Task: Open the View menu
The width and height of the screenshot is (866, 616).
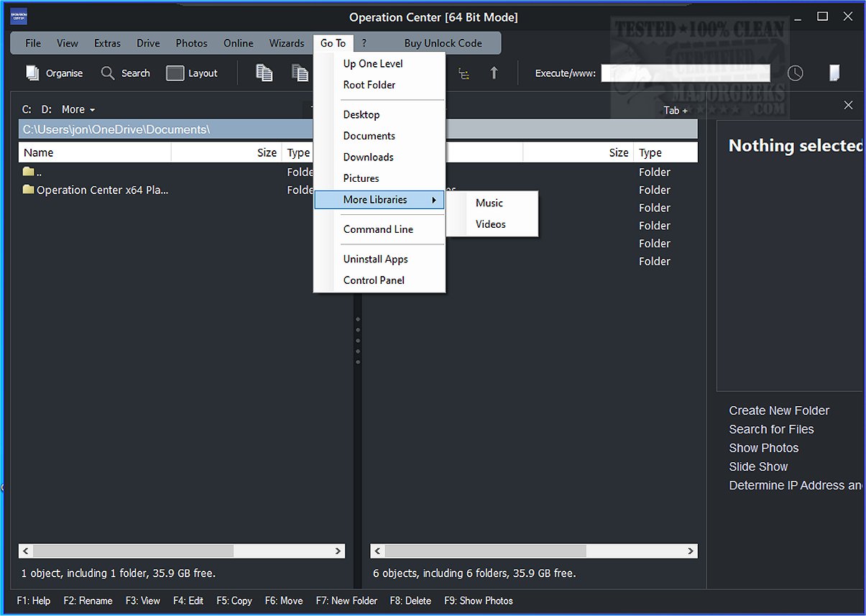Action: (x=68, y=43)
